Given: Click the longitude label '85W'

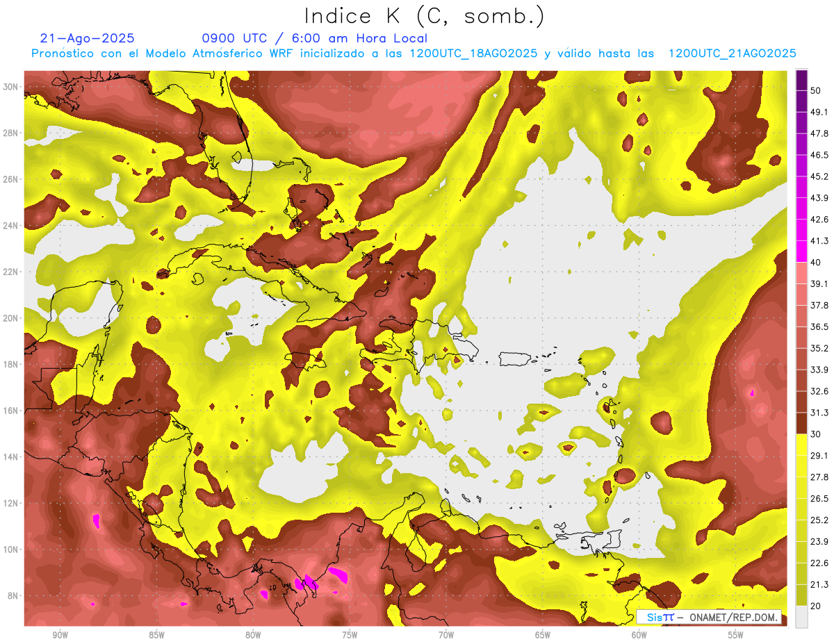Looking at the screenshot, I should coord(156,635).
